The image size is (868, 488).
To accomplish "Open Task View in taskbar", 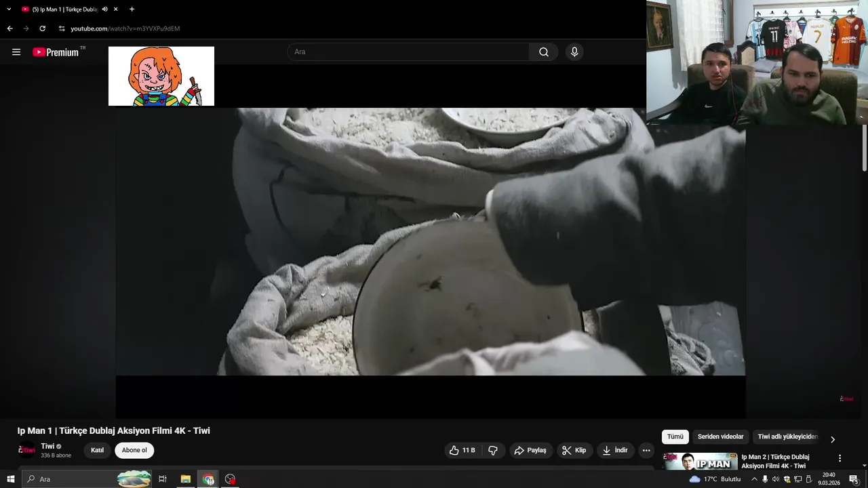I will click(x=163, y=479).
